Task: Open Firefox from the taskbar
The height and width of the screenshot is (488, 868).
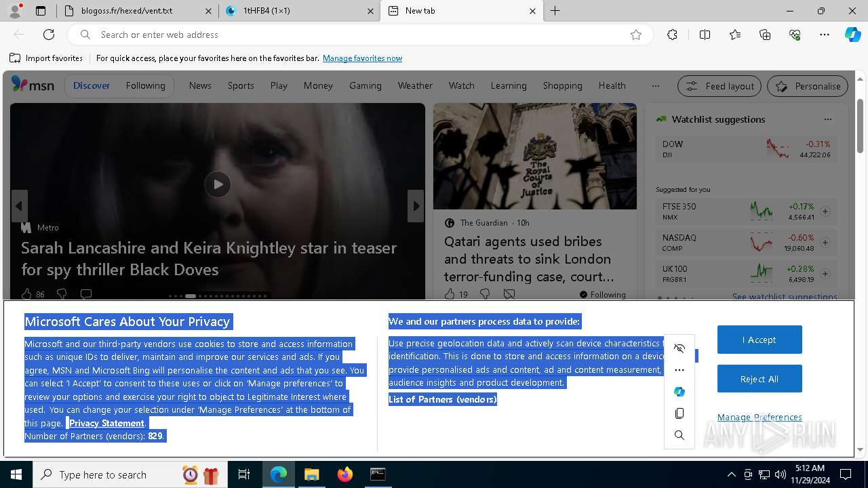Action: tap(345, 474)
